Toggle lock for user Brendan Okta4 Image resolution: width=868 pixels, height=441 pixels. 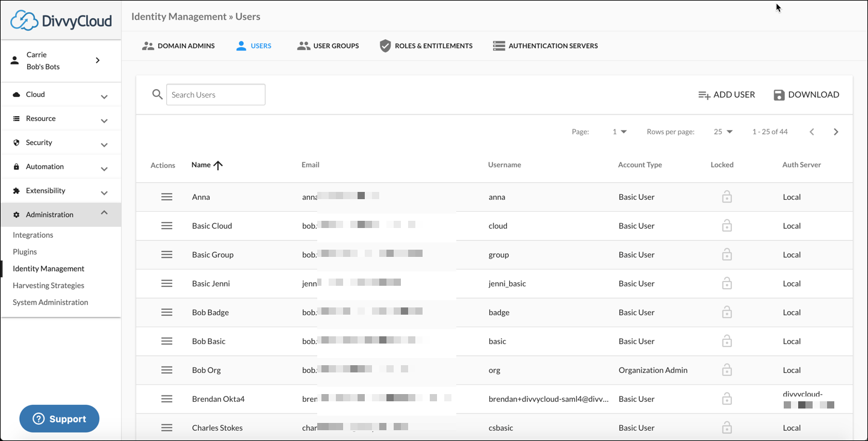[x=727, y=399]
